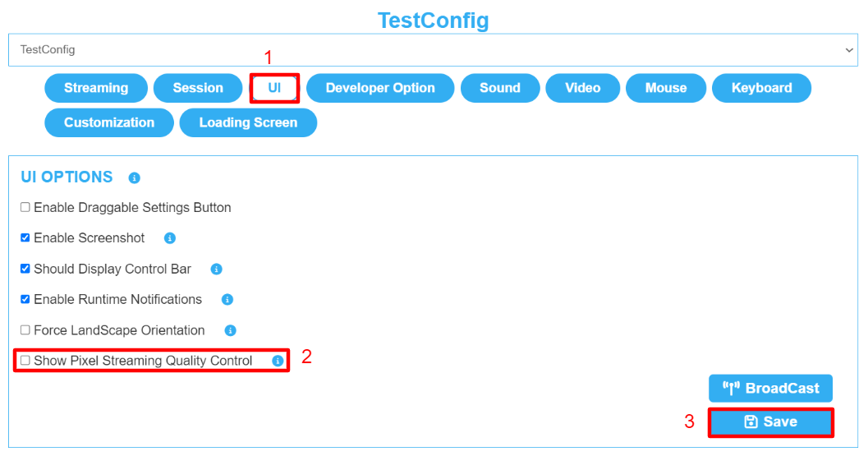Click info icon beside Enable Screenshot
The height and width of the screenshot is (456, 868).
tap(170, 238)
